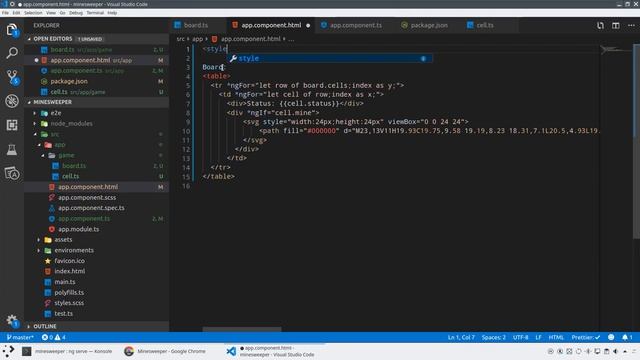This screenshot has height=360, width=640.
Task: Close unsaved app.component.html tab dot
Action: click(x=308, y=25)
